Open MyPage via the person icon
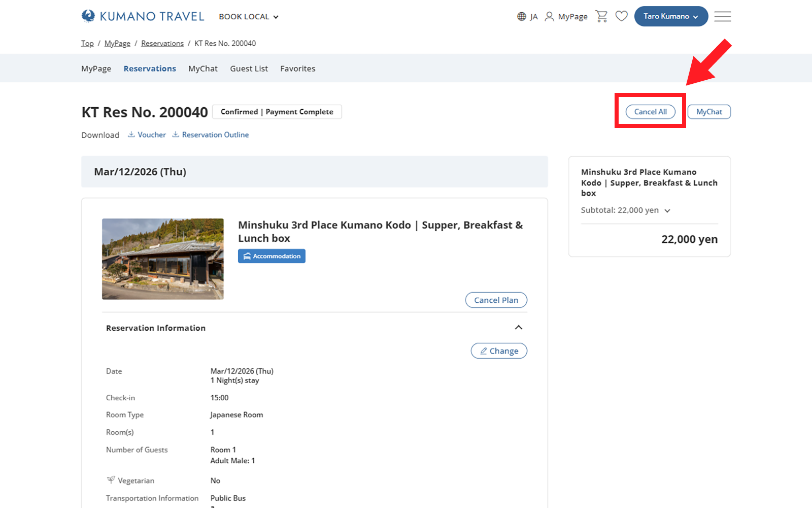 [x=549, y=17]
